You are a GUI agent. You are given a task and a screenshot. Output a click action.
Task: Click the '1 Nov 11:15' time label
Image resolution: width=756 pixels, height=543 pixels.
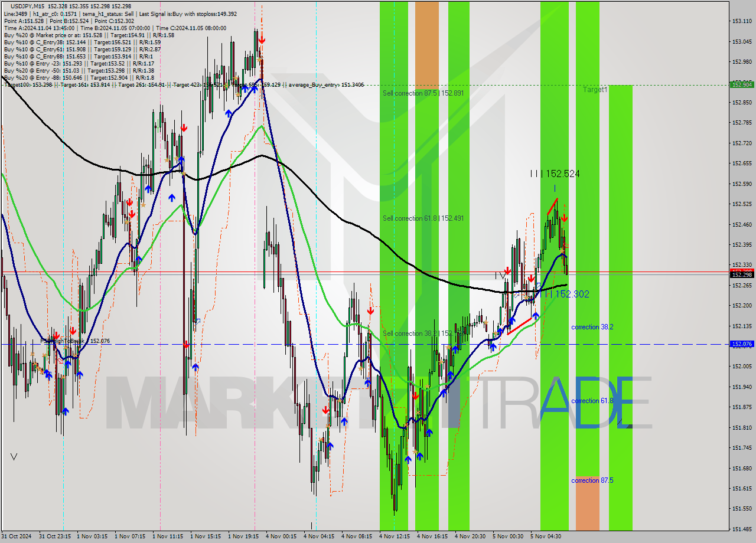click(x=168, y=537)
